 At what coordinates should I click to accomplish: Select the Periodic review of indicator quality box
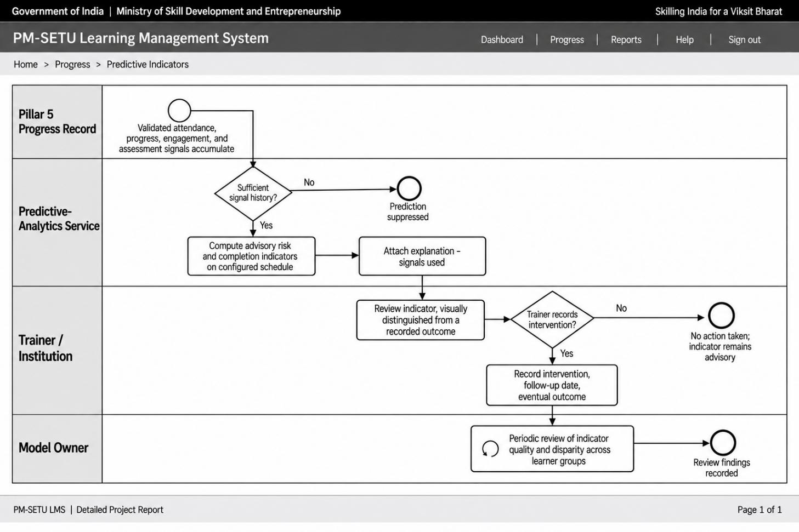point(552,449)
